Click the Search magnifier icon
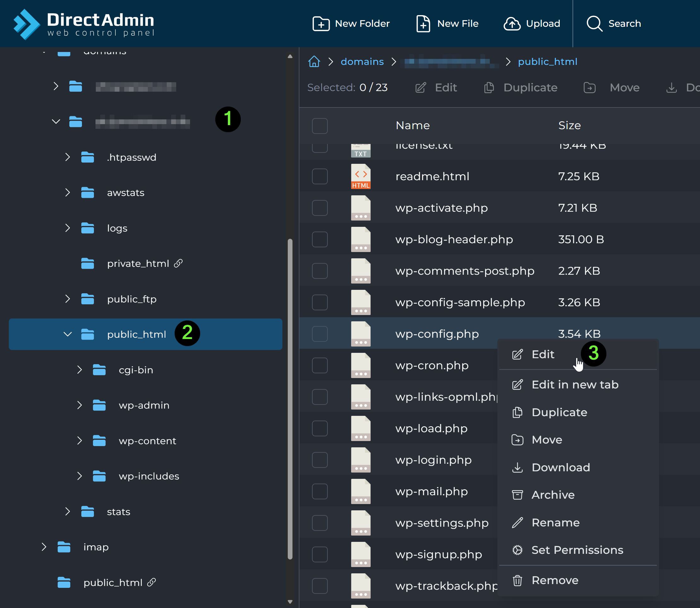The width and height of the screenshot is (700, 608). pyautogui.click(x=594, y=24)
